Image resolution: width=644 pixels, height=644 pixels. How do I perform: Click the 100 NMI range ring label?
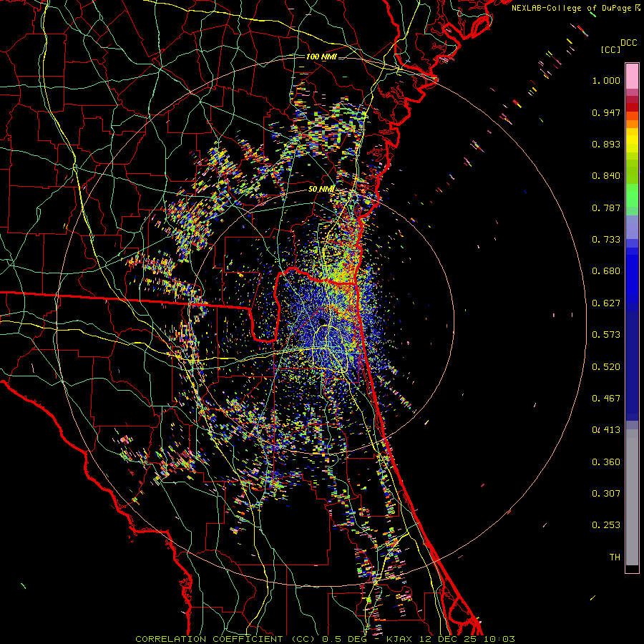[x=321, y=57]
